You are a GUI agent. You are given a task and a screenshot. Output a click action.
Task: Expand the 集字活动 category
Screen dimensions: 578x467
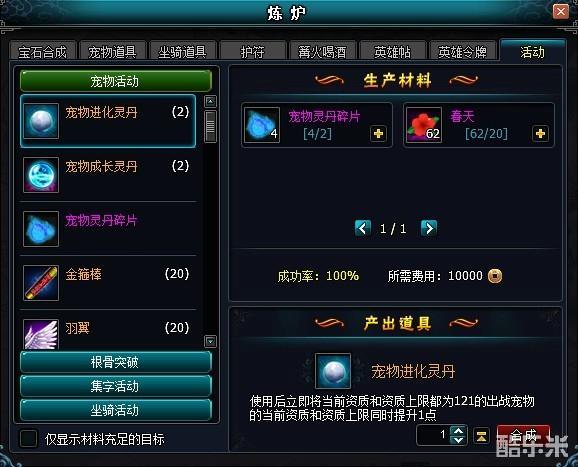pos(116,386)
